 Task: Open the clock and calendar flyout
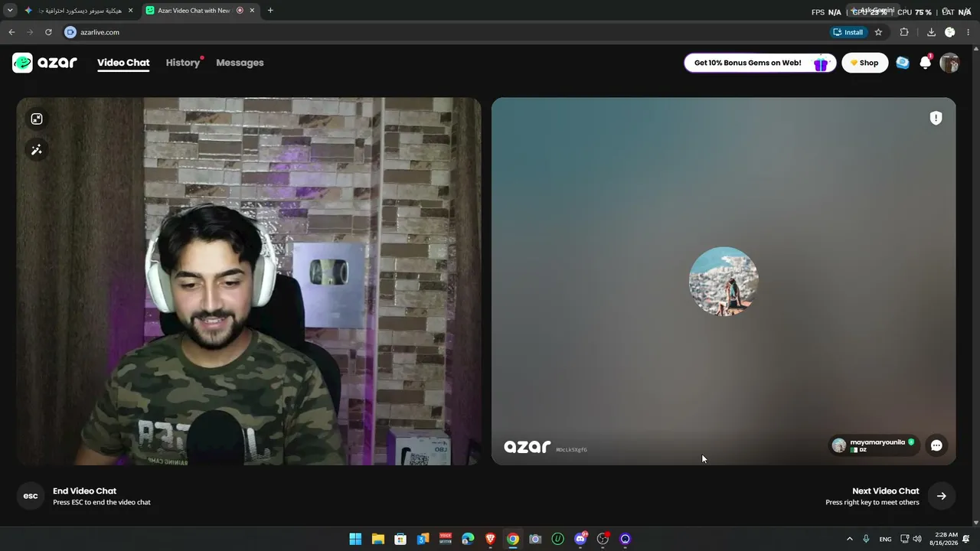(x=943, y=539)
